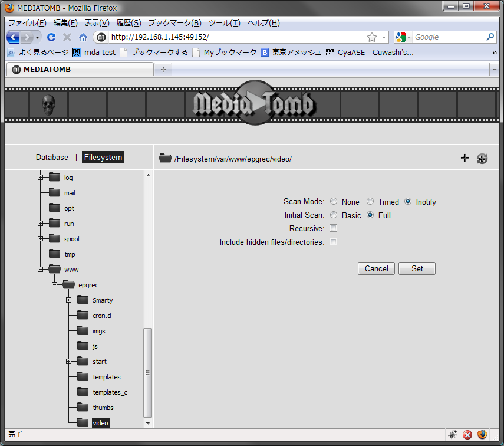Expand the spool folder tree node
Viewport: 504px width, 446px height.
pyautogui.click(x=40, y=238)
